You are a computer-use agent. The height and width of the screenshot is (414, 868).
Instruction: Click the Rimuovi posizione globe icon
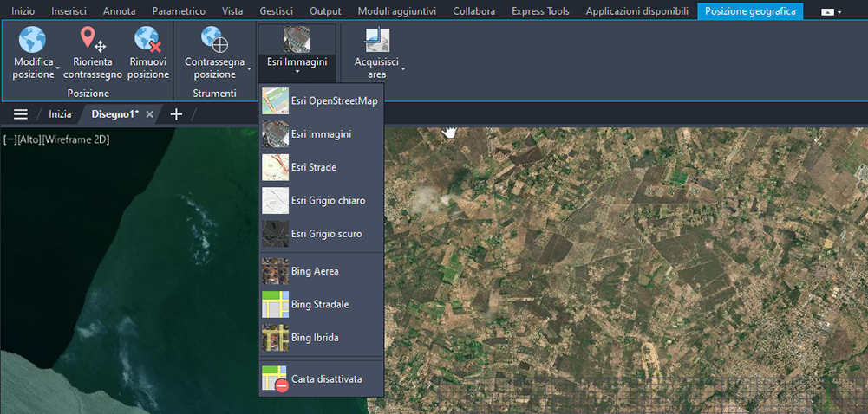(x=147, y=40)
